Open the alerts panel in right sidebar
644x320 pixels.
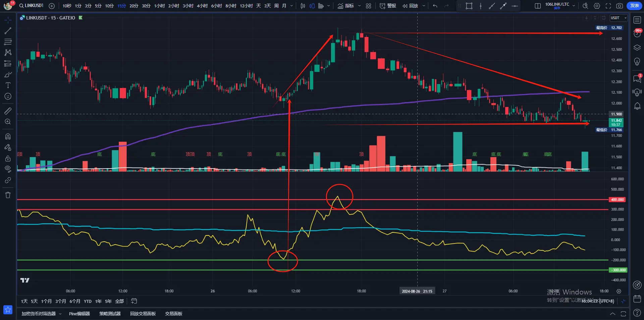pos(637,34)
